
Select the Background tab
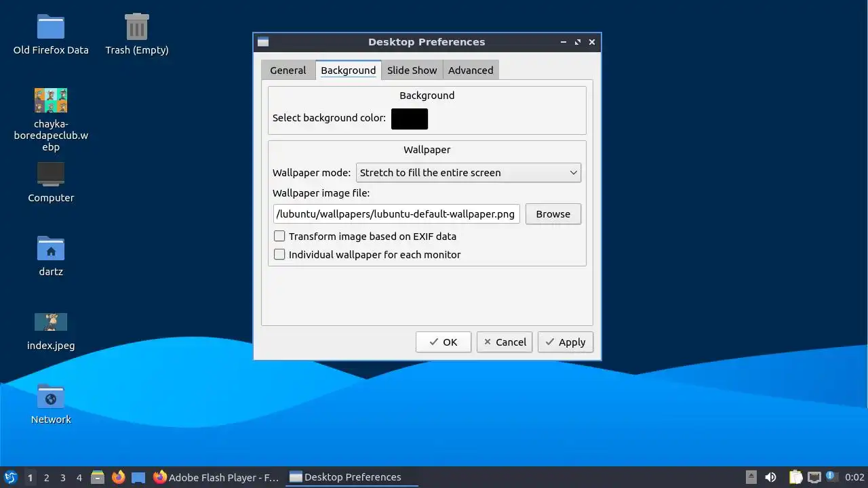click(x=348, y=70)
